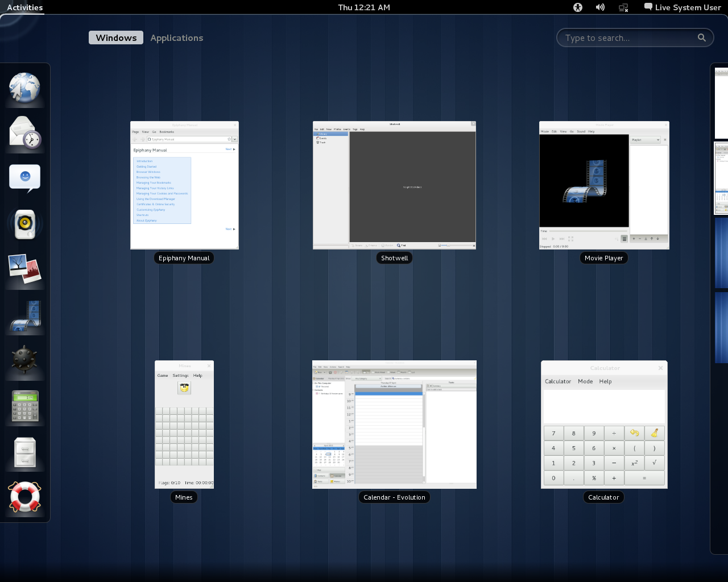Open the volume menu in top bar

tap(600, 7)
